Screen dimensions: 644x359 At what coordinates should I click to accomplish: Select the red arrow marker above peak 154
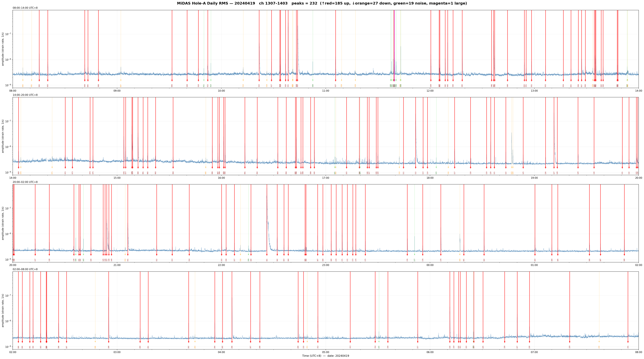[189, 254]
